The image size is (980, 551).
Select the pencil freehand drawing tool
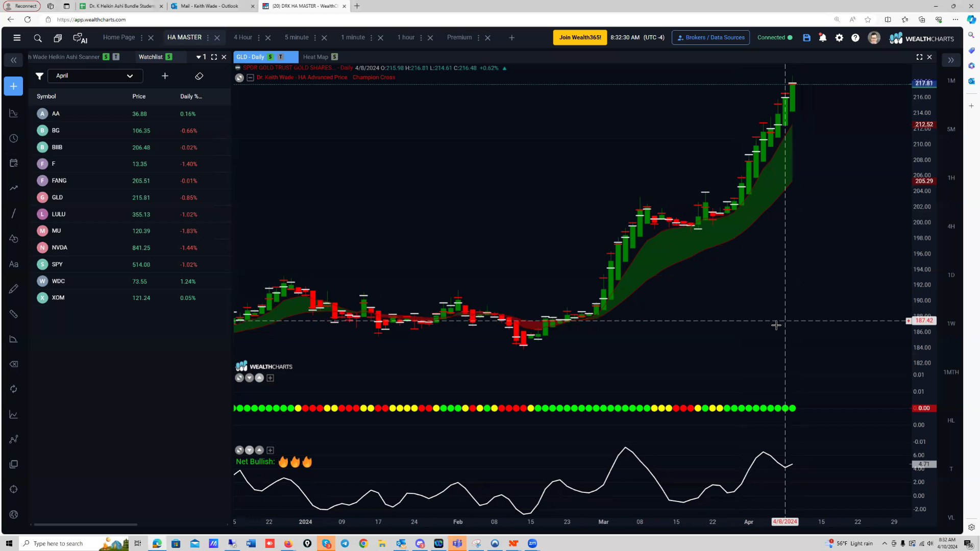(14, 289)
